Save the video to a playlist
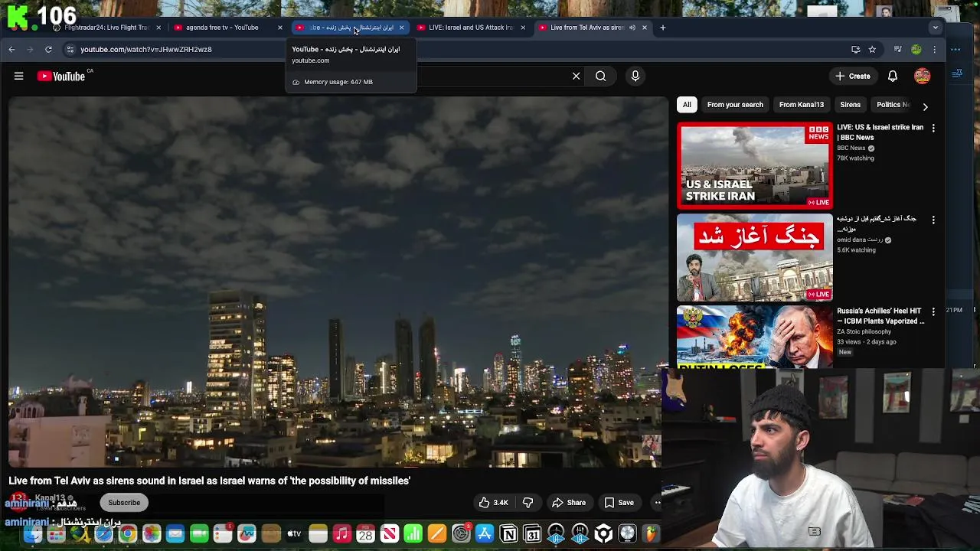 [619, 503]
